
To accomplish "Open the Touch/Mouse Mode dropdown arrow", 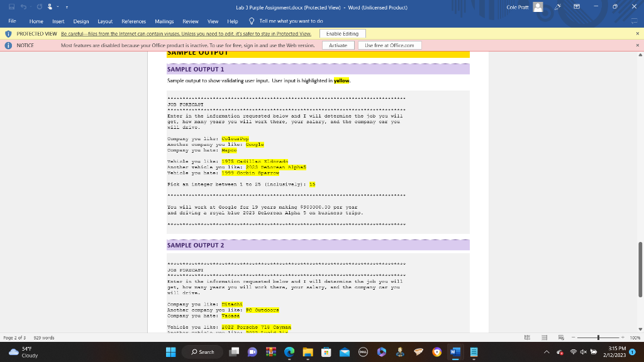I will point(57,7).
